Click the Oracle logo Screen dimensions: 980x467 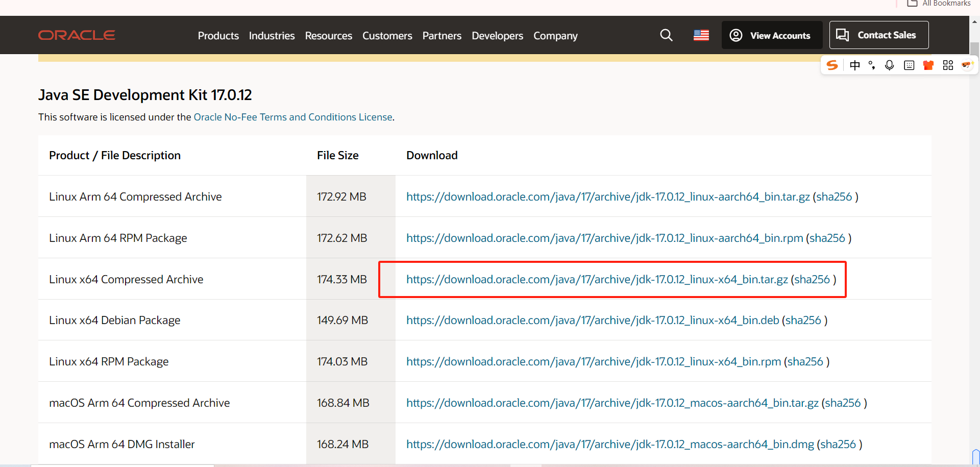coord(77,35)
